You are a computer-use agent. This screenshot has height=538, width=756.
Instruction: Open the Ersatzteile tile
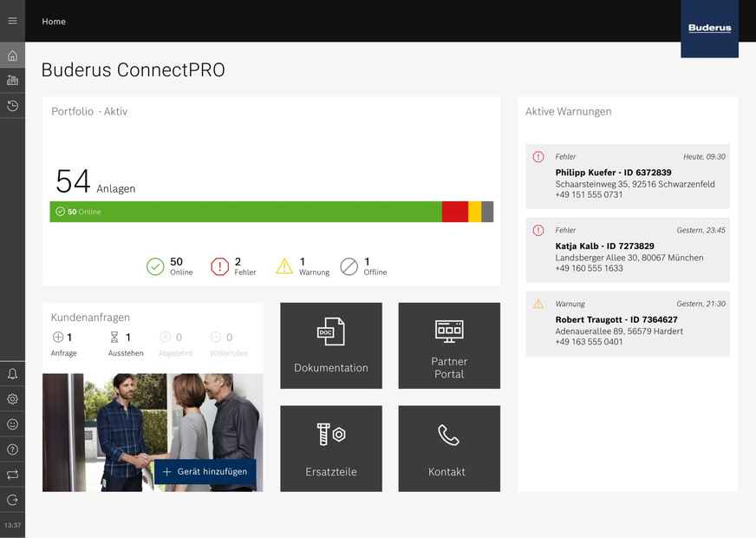point(331,449)
